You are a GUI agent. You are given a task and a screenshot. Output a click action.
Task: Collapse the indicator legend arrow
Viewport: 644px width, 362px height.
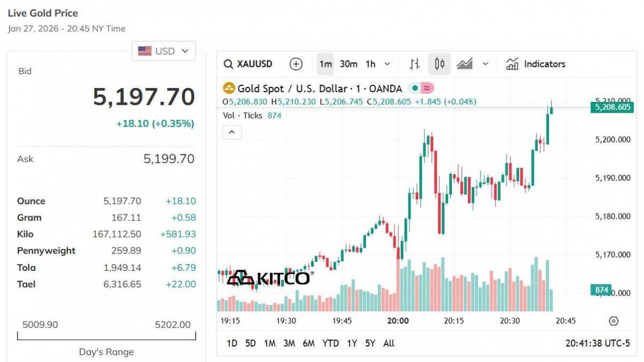[x=232, y=132]
